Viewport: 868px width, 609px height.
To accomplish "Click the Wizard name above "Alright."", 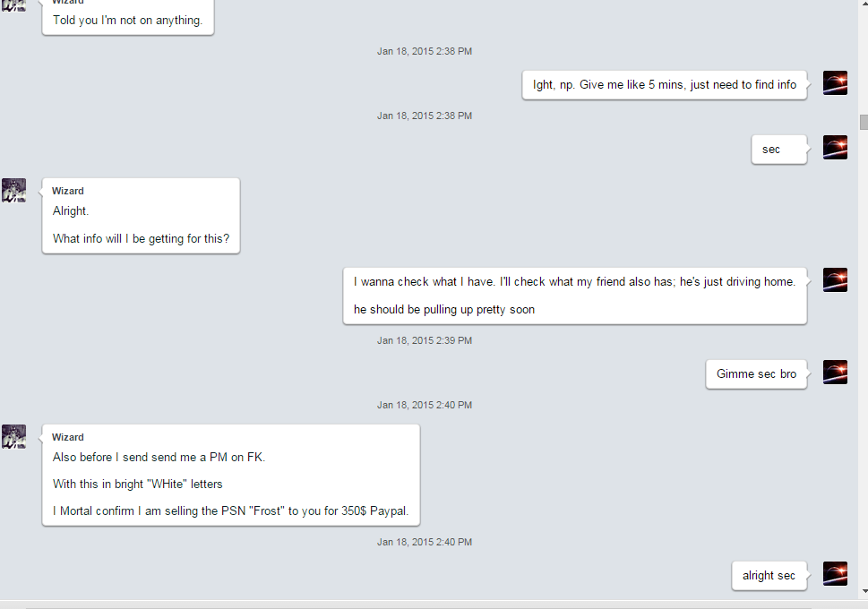I will (68, 191).
